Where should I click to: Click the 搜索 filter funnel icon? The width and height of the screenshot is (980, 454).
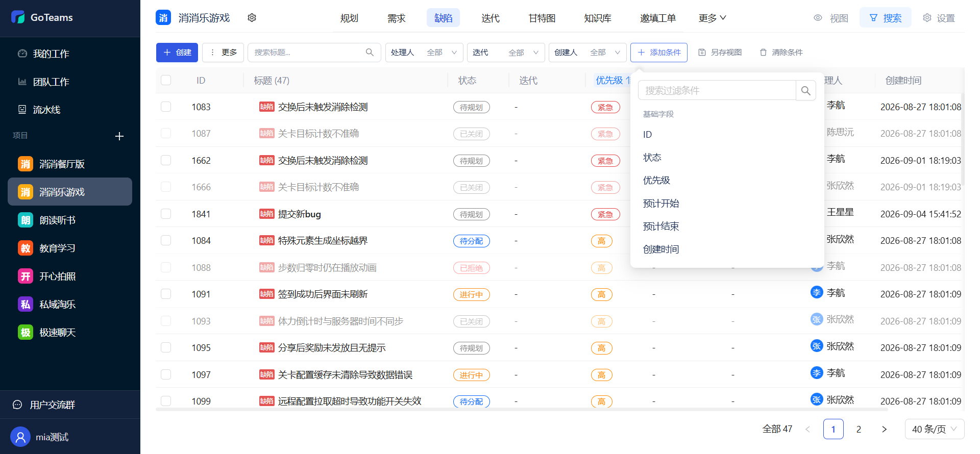[873, 18]
